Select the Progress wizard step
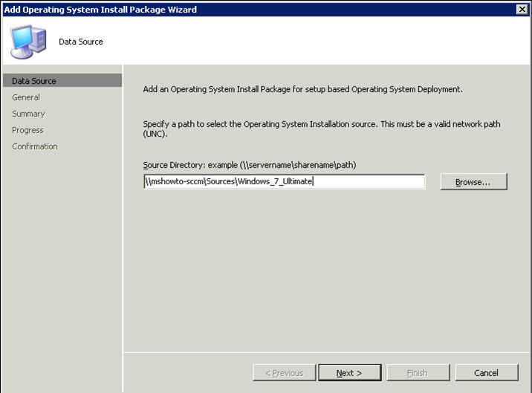This screenshot has width=532, height=393. click(x=27, y=130)
